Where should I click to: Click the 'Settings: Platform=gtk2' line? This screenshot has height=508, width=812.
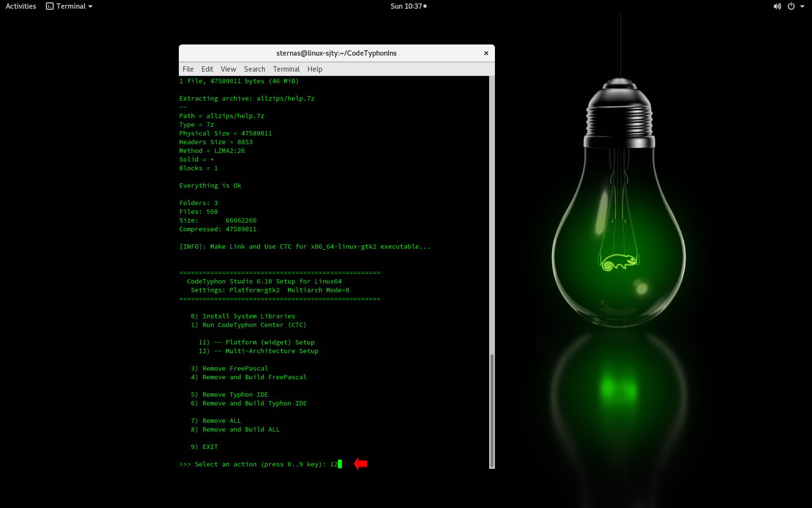click(270, 290)
